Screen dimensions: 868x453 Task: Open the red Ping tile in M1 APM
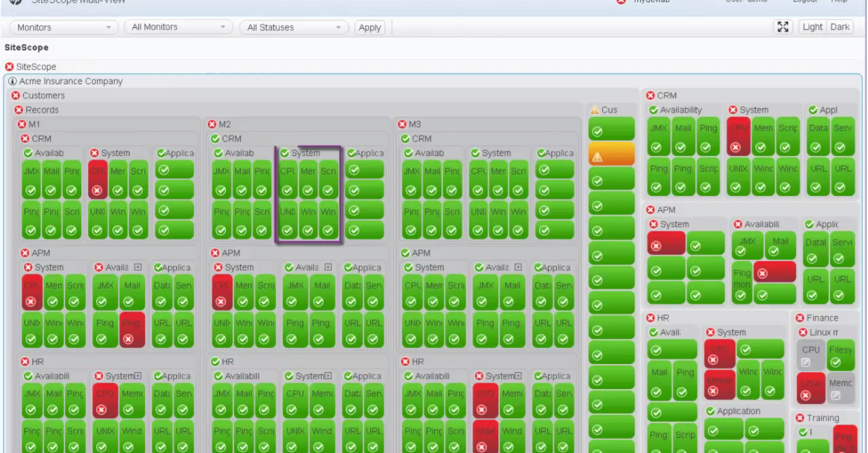click(132, 330)
